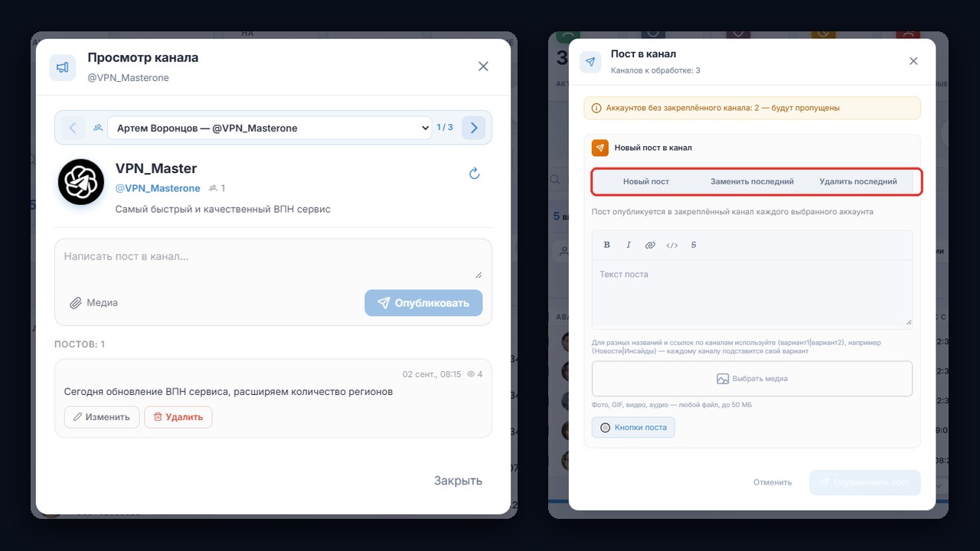
Task: Edit the post with Изменить button
Action: click(102, 417)
